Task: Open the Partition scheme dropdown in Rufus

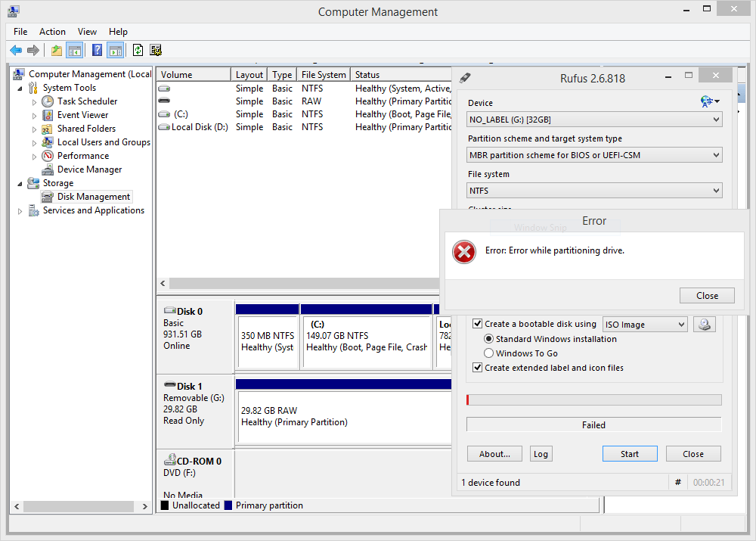Action: (x=716, y=155)
